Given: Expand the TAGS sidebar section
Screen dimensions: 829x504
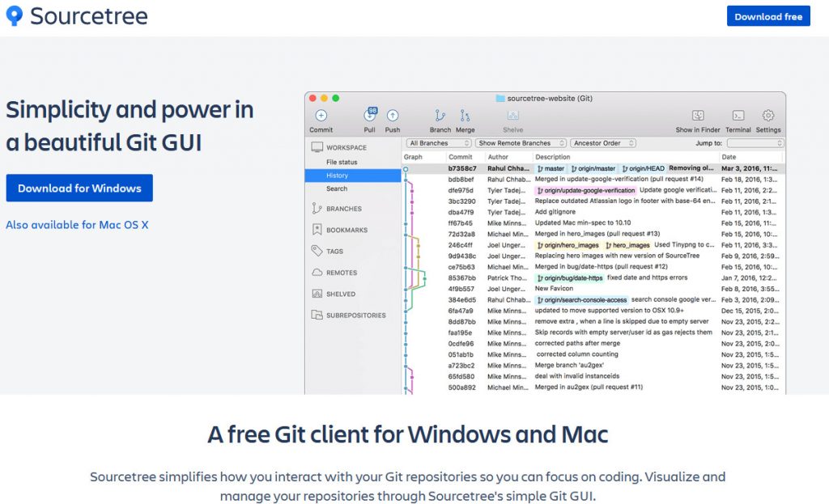Looking at the screenshot, I should pyautogui.click(x=334, y=252).
